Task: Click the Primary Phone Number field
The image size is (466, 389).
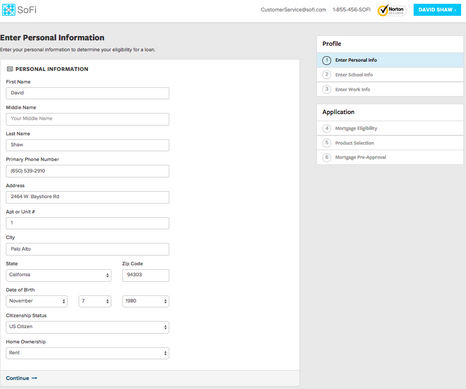Action: (88, 171)
